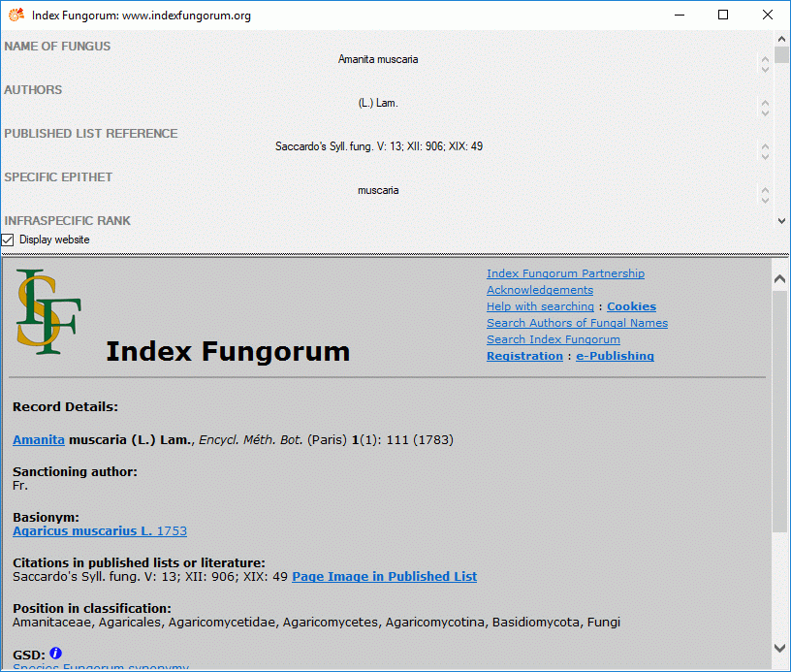This screenshot has width=791, height=672.
Task: Open Search Authors of Fungal Names link
Action: [577, 323]
